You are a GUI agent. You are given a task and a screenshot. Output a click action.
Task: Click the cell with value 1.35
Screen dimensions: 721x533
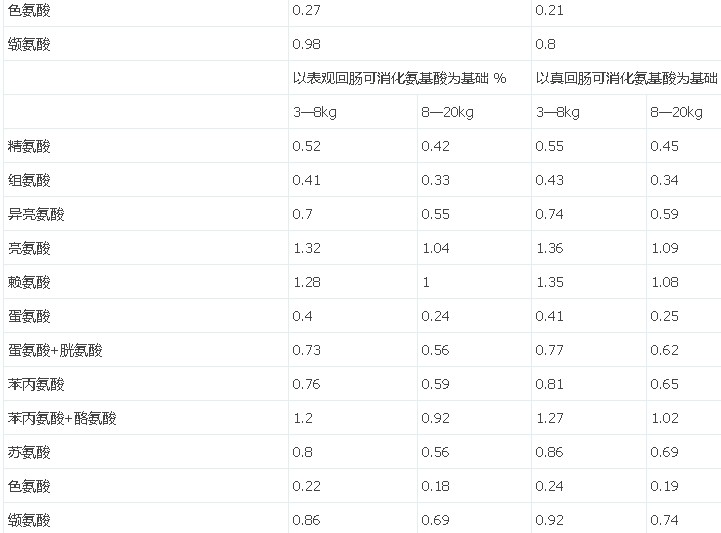(551, 282)
